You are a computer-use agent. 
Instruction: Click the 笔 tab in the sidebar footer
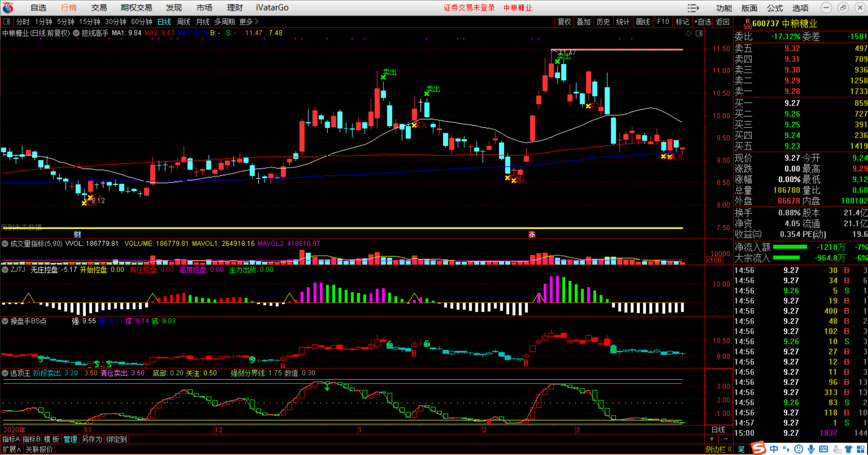(741, 449)
